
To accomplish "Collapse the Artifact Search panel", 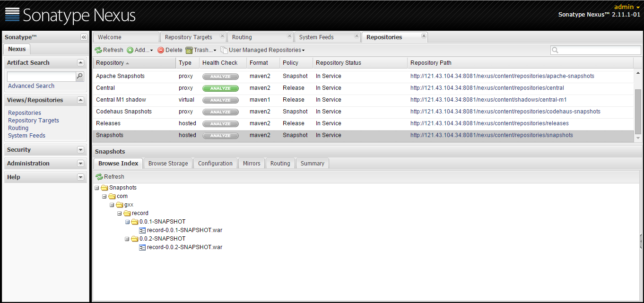I will (x=80, y=62).
